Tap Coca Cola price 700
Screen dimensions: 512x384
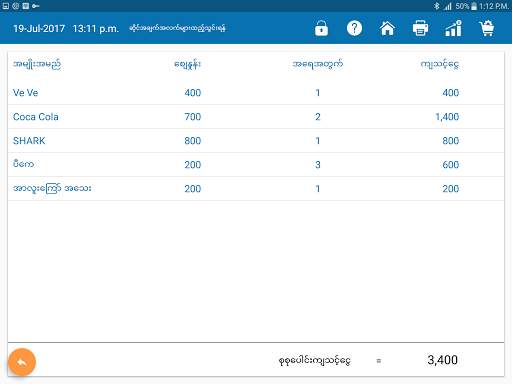193,117
